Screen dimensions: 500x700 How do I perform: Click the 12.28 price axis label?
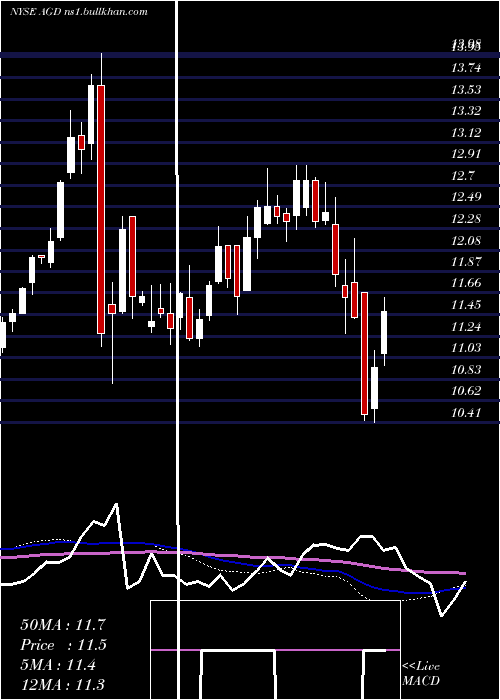coord(466,219)
